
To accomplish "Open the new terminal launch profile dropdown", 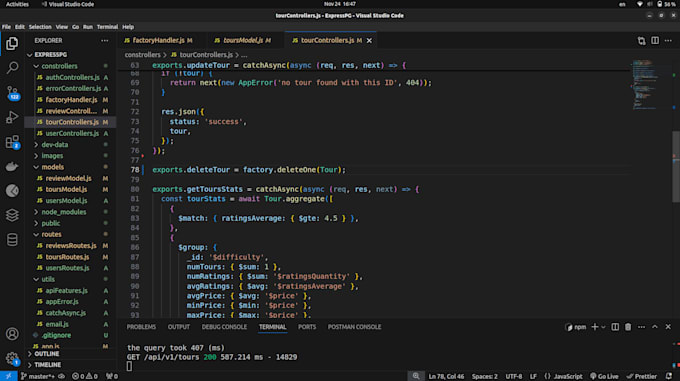I will click(x=603, y=327).
